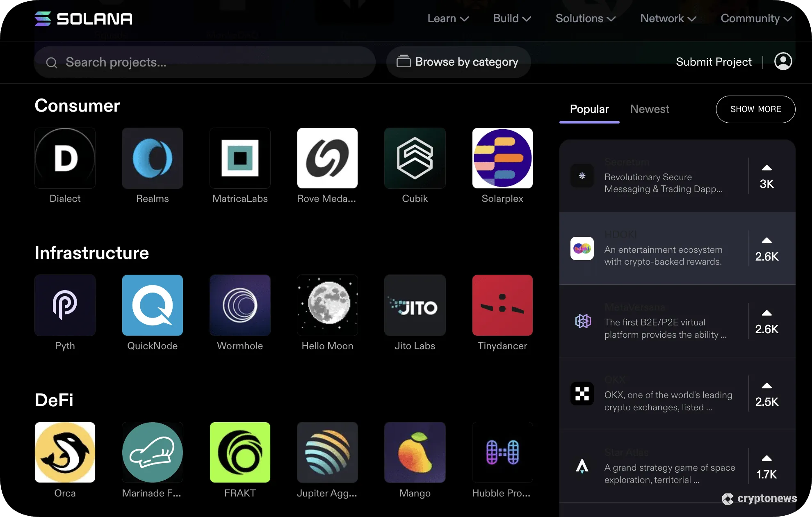Click the Jito Labs logo
The height and width of the screenshot is (517, 812).
[x=415, y=305]
